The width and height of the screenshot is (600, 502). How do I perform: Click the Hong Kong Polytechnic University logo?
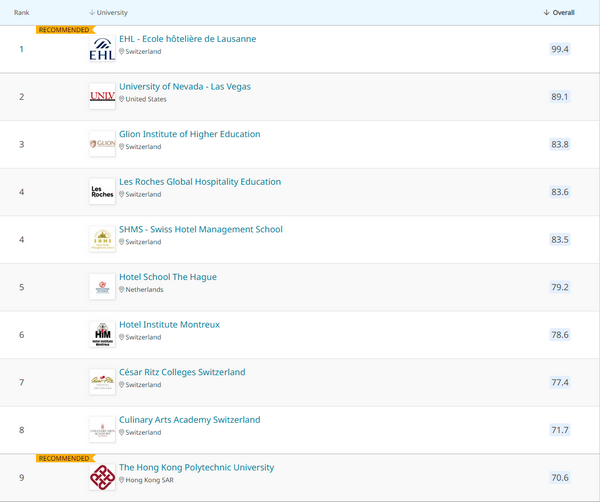(102, 477)
